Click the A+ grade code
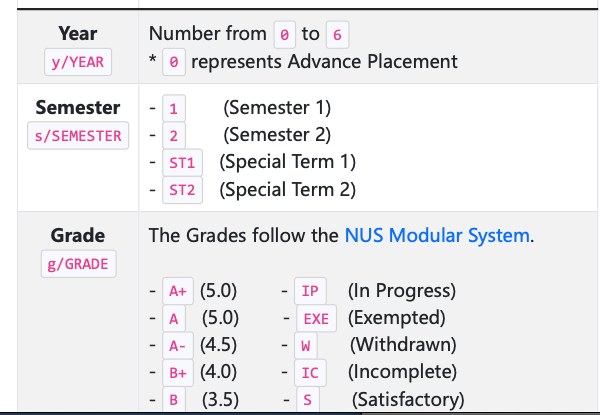This screenshot has height=415, width=600. point(178,291)
